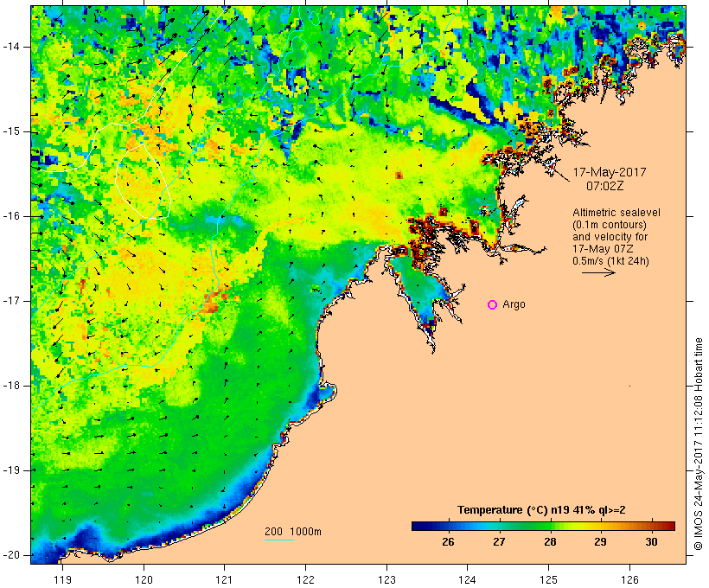Click the longitude axis label 119
Viewport: 709px width, 588px height.
click(62, 579)
